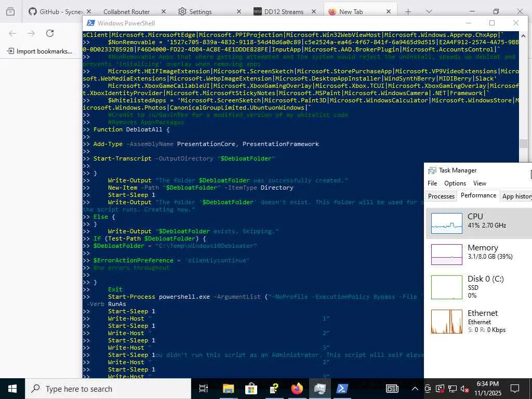The width and height of the screenshot is (532, 399).
Task: Close the Settings browser tab
Action: click(x=239, y=11)
